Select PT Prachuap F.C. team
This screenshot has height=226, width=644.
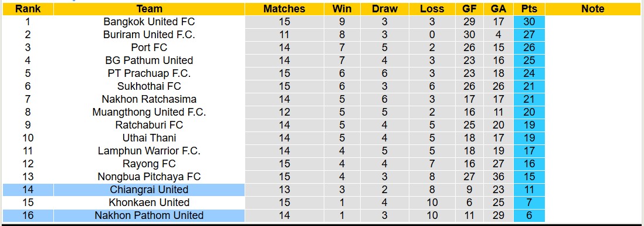pyautogui.click(x=149, y=73)
